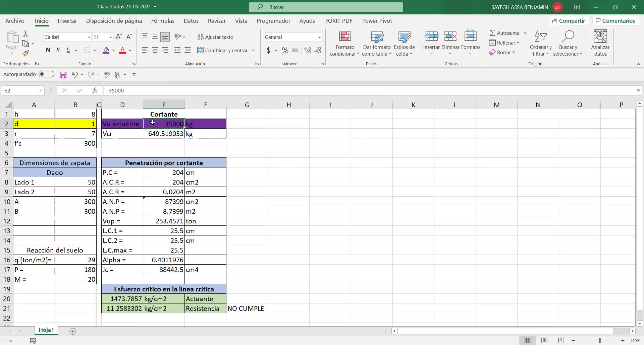Image resolution: width=644 pixels, height=345 pixels.
Task: Adjust the zoom slider handle
Action: point(599,341)
